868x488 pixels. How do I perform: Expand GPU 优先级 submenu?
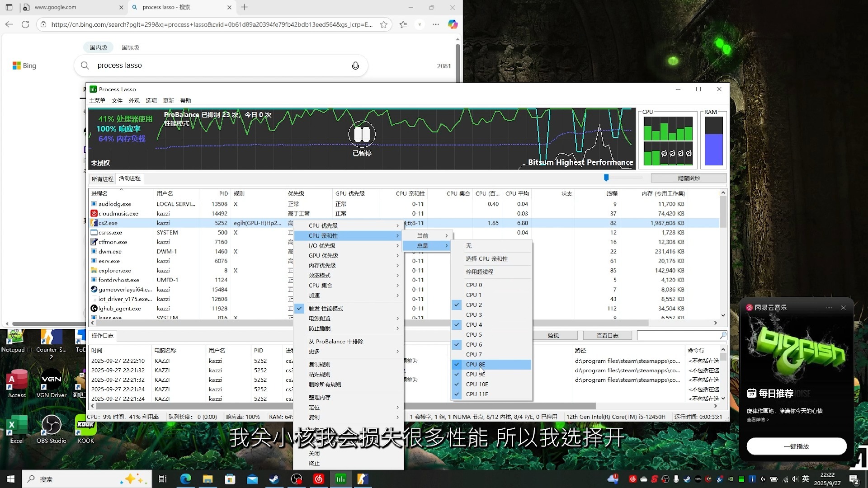(348, 255)
